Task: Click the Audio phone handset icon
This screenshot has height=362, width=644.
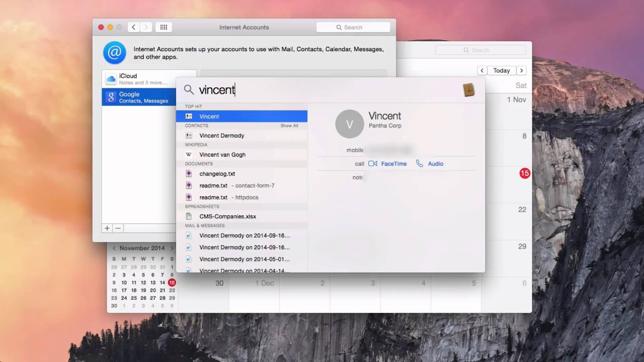Action: pos(420,163)
